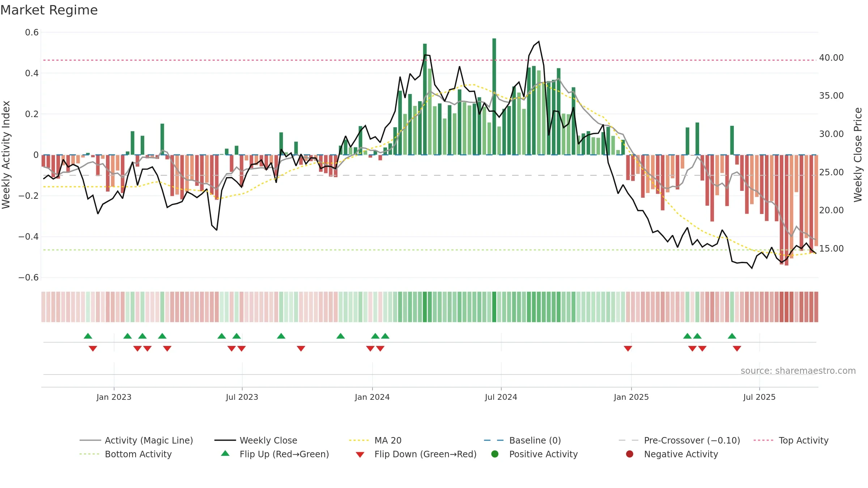Toggle the Top Activity legend entry
Screen dimensions: 868x488
point(791,440)
